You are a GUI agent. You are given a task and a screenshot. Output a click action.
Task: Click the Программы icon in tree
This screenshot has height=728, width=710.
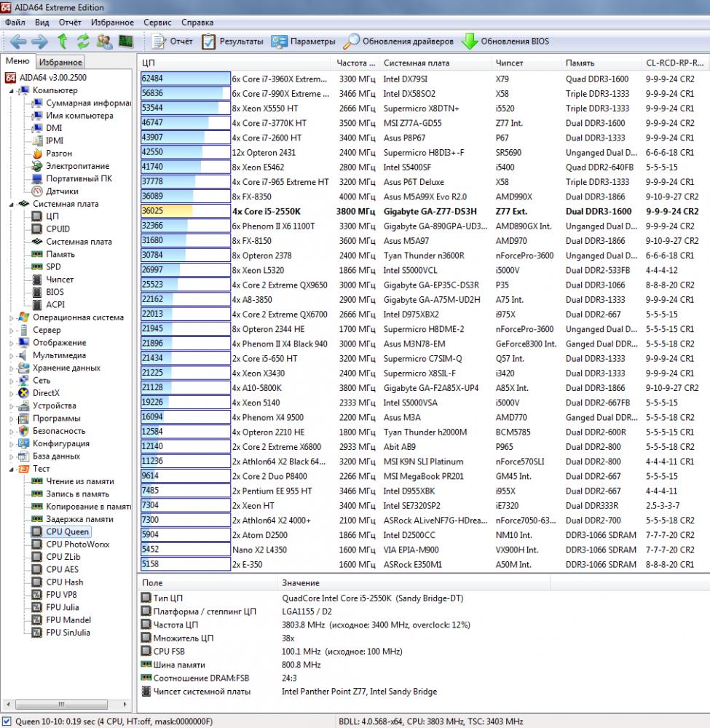point(24,419)
